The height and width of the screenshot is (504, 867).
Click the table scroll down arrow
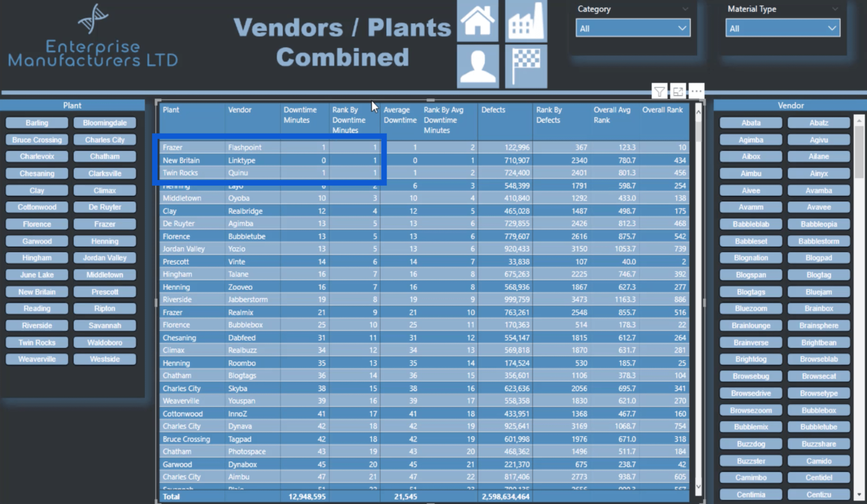tap(698, 486)
